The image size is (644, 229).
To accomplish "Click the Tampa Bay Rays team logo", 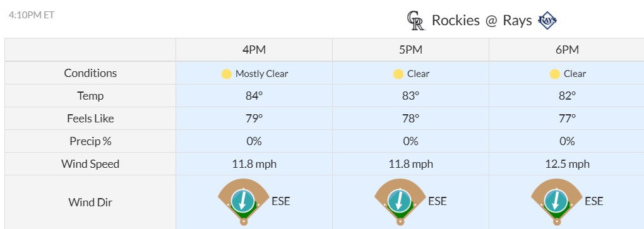I will pos(547,21).
